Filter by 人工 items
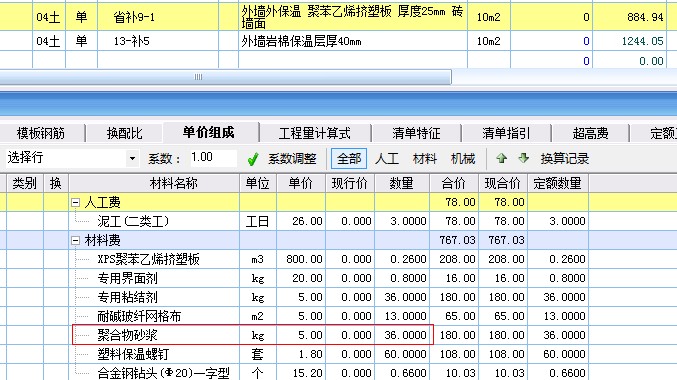This screenshot has height=380, width=677. click(x=387, y=158)
